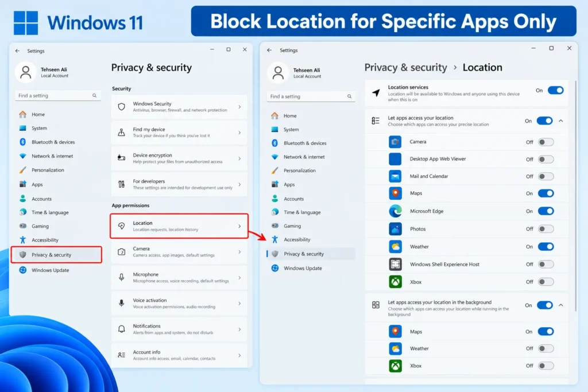Click the Desktop App Web Viewer icon
This screenshot has width=588, height=392.
coord(395,159)
